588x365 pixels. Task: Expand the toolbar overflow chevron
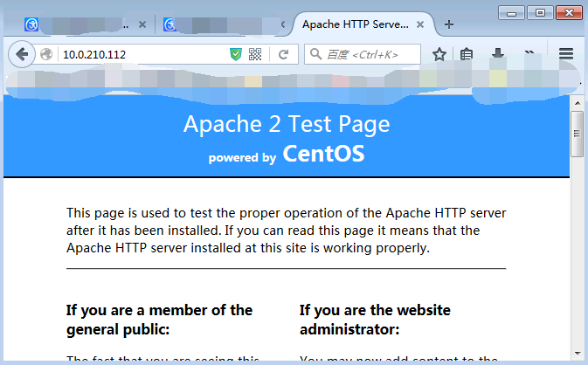pyautogui.click(x=529, y=53)
